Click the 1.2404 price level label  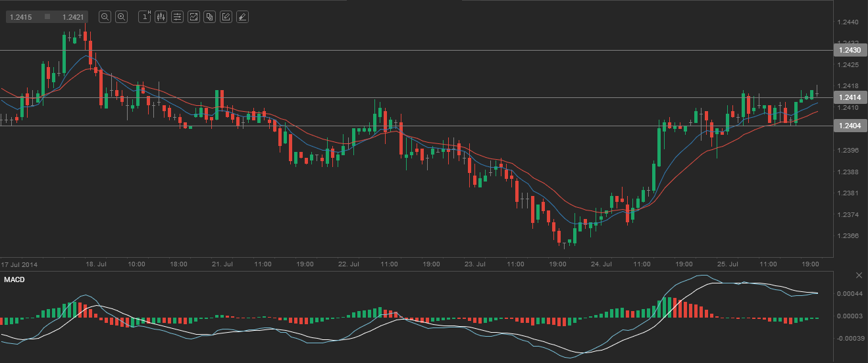[850, 126]
